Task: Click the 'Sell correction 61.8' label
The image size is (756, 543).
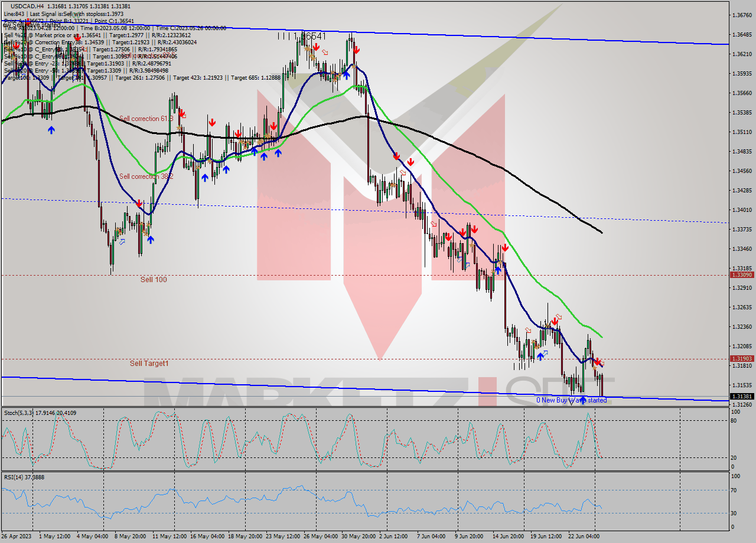Action: tap(146, 119)
